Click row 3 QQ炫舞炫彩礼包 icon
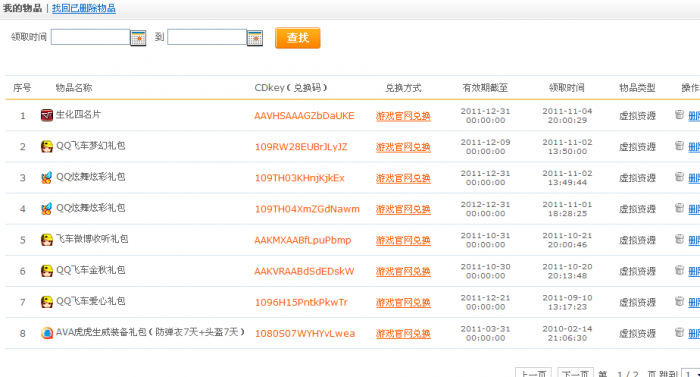The image size is (700, 377). (46, 178)
